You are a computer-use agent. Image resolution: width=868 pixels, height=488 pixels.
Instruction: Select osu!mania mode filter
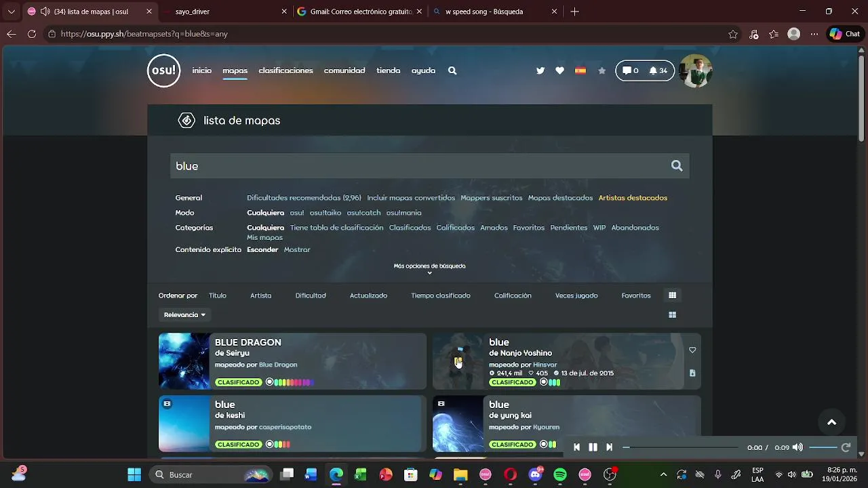[x=403, y=213]
